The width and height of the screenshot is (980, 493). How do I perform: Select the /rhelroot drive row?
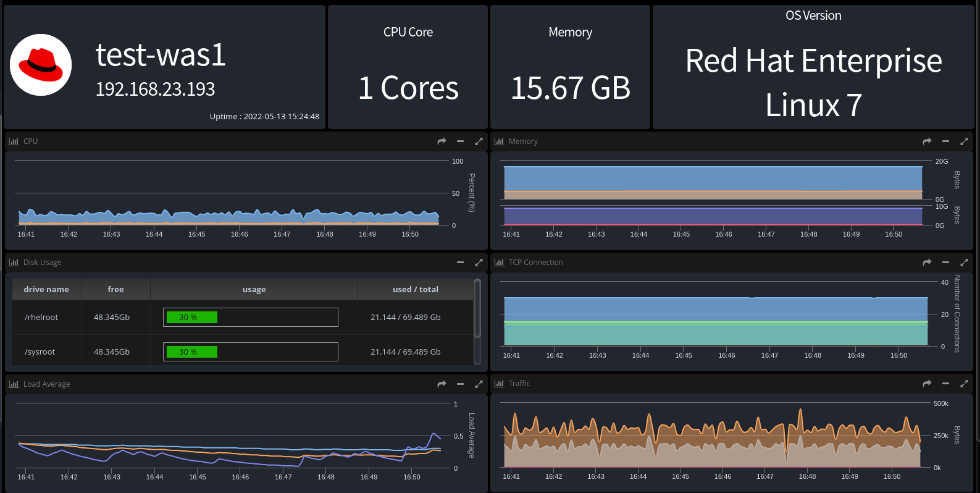pos(41,317)
